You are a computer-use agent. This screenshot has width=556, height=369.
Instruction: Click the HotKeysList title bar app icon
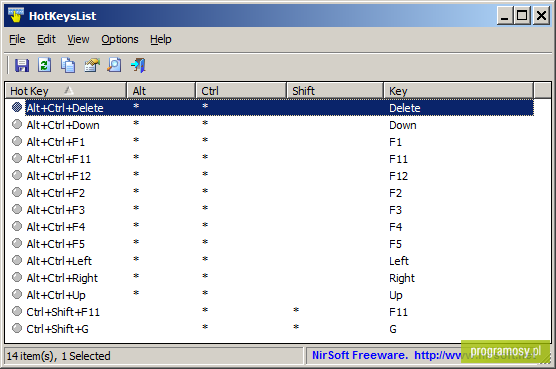coord(16,15)
